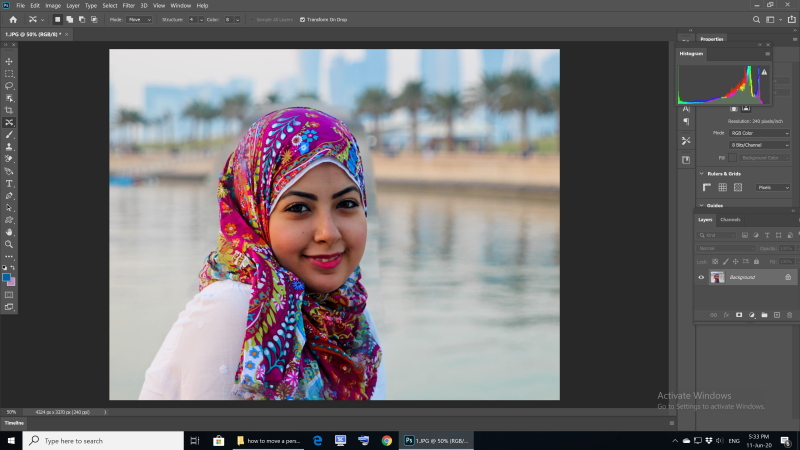The width and height of the screenshot is (800, 450).
Task: Select the Content-Aware Move tool in toolbox
Action: (x=9, y=122)
